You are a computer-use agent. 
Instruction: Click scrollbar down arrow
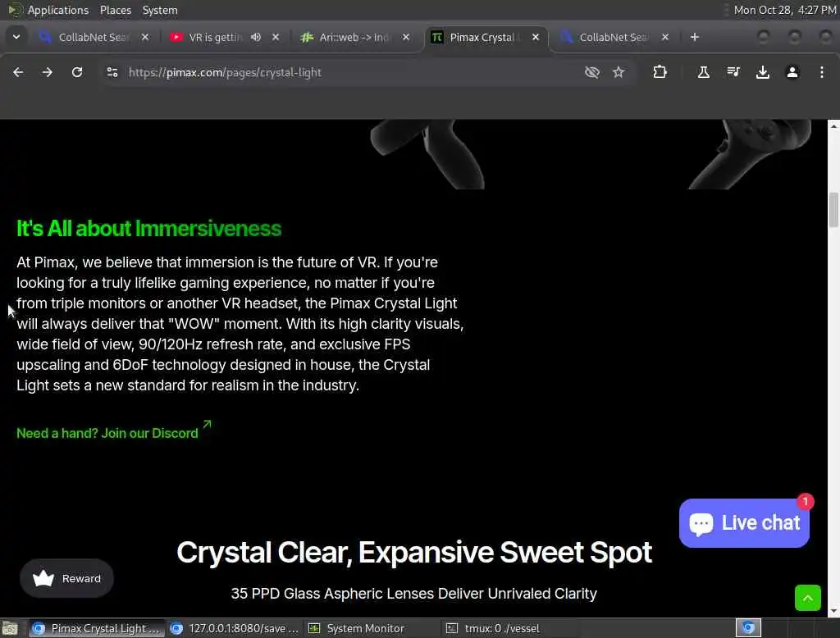tap(833, 611)
